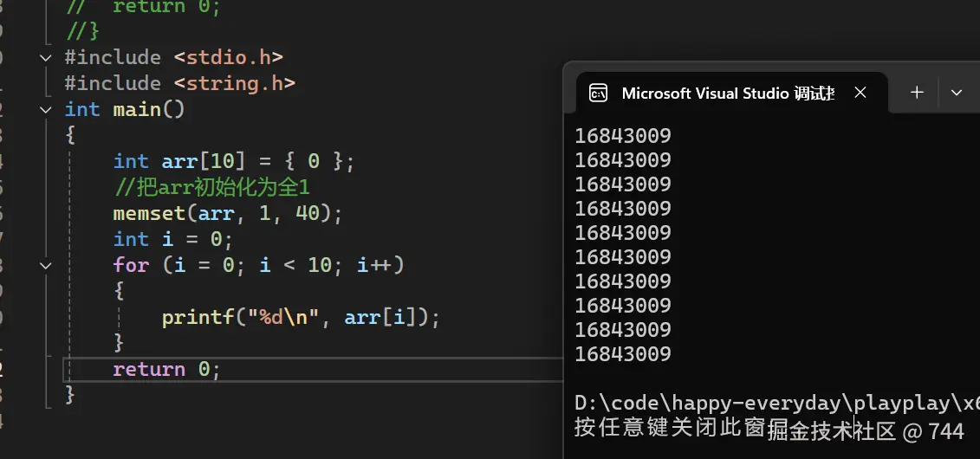Image resolution: width=980 pixels, height=459 pixels.
Task: Click the int i = 0 declaration
Action: coord(172,239)
